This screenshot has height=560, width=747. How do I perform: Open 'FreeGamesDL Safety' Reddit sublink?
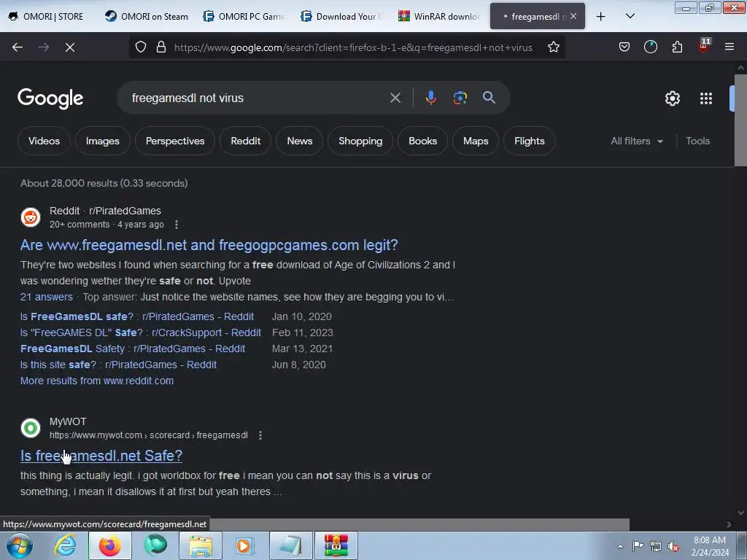pos(133,349)
